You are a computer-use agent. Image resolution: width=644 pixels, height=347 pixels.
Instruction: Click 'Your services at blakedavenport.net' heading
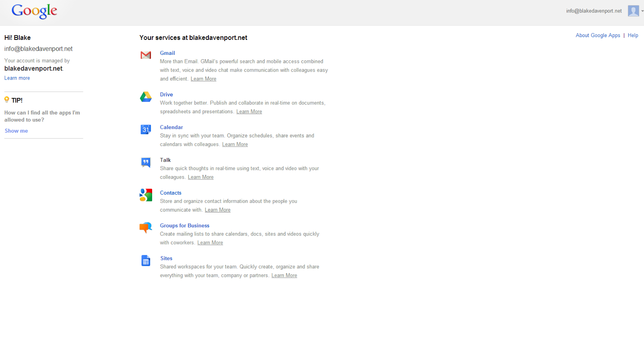193,37
